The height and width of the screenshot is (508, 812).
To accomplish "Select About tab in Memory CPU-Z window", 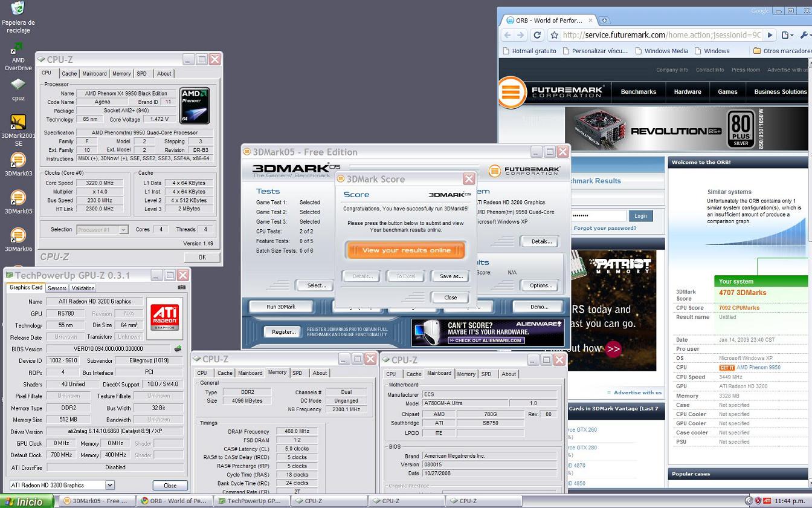I will (x=320, y=373).
